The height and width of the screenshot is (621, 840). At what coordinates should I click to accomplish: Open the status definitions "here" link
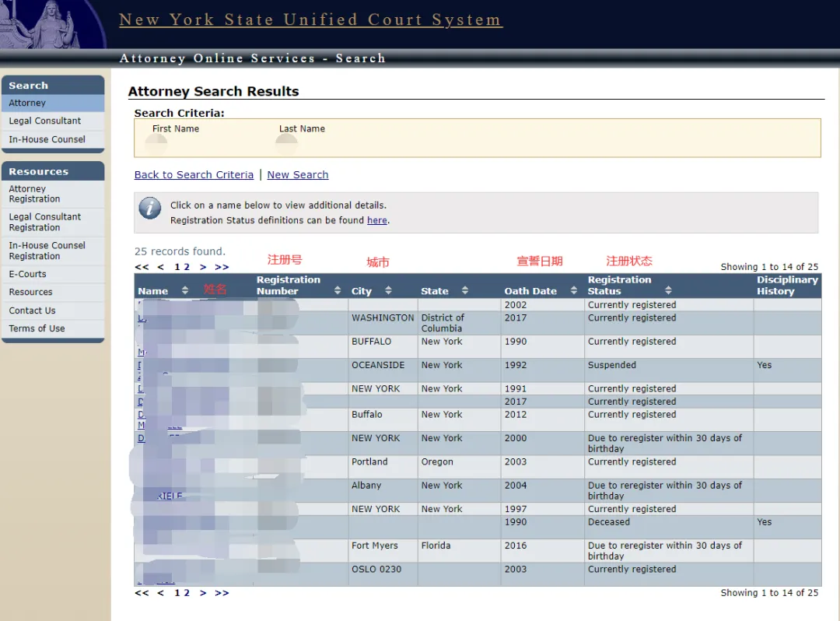(x=377, y=220)
